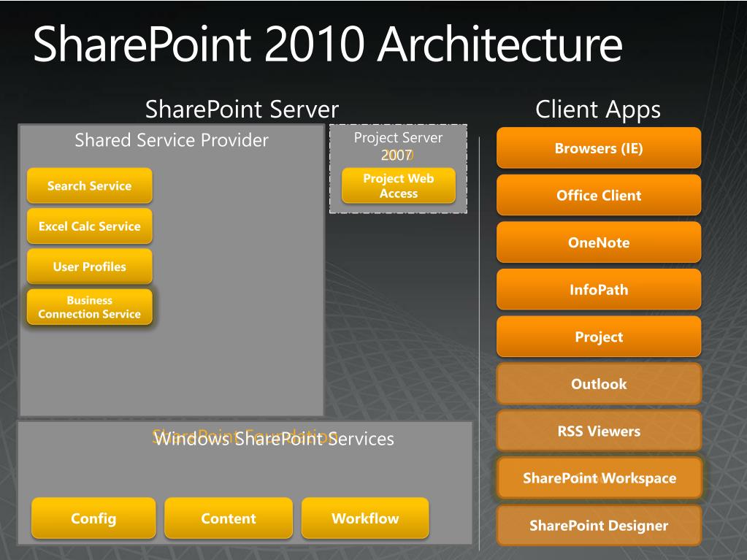Select the 'SharePoint Server' heading
The image size is (747, 560).
pyautogui.click(x=242, y=110)
